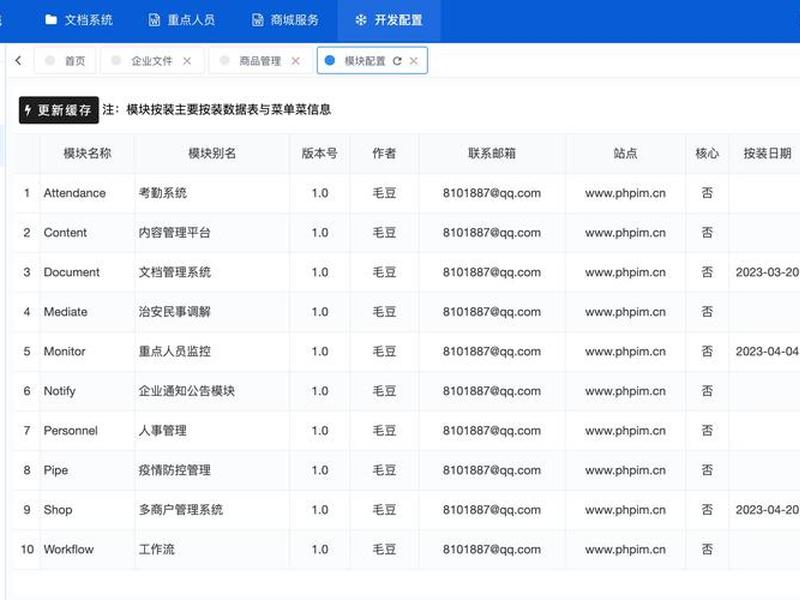Select the Monitor module name
The width and height of the screenshot is (800, 600).
tap(64, 352)
